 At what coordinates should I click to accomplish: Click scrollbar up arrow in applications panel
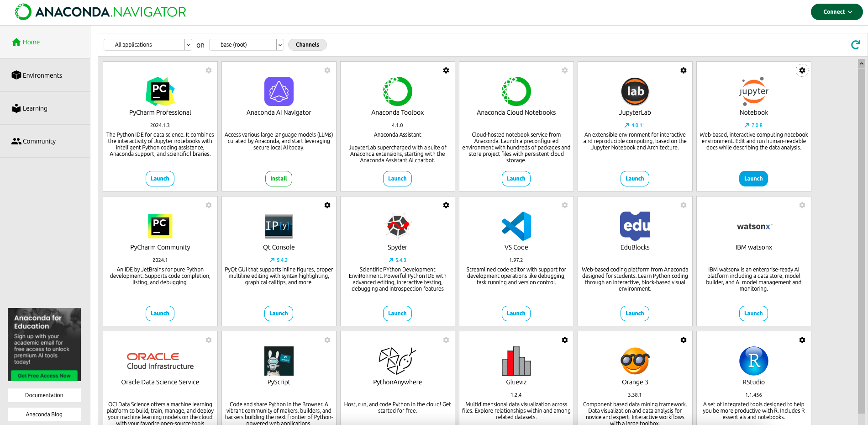coord(862,64)
